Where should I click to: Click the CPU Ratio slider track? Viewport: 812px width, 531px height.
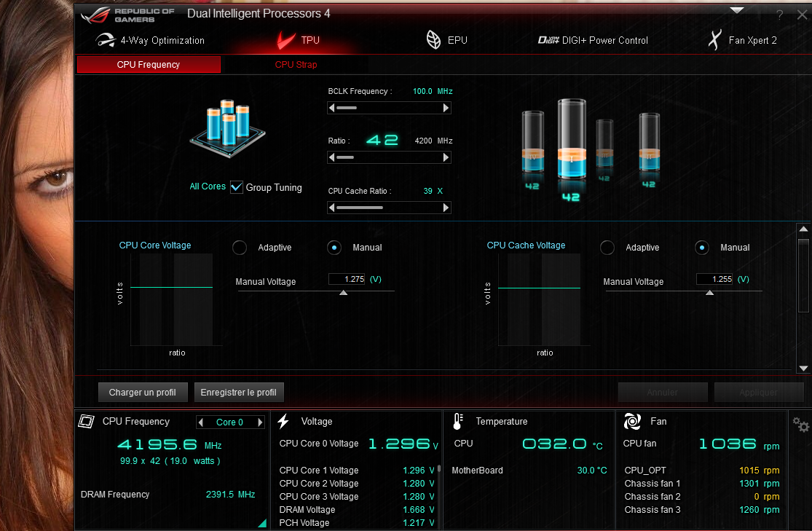[389, 157]
